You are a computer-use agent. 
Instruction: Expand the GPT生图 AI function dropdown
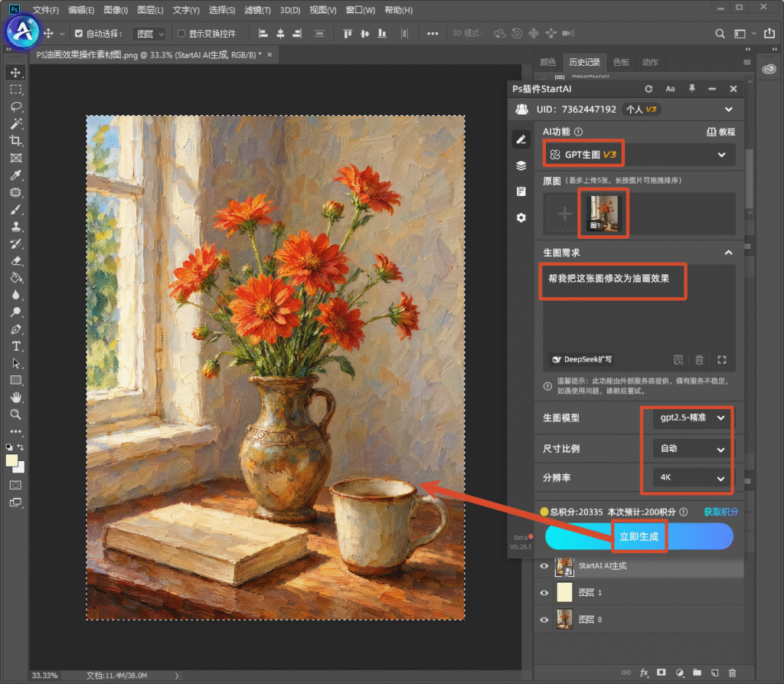[639, 155]
